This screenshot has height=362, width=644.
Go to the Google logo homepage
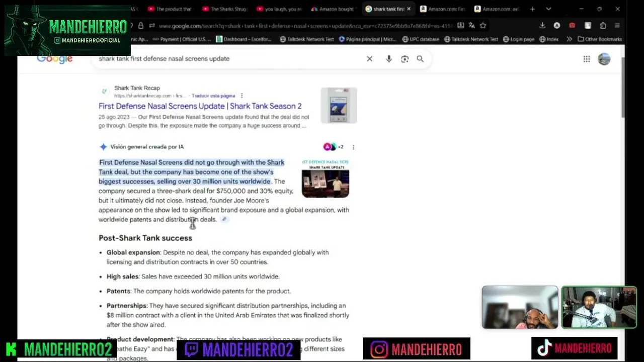pyautogui.click(x=54, y=59)
